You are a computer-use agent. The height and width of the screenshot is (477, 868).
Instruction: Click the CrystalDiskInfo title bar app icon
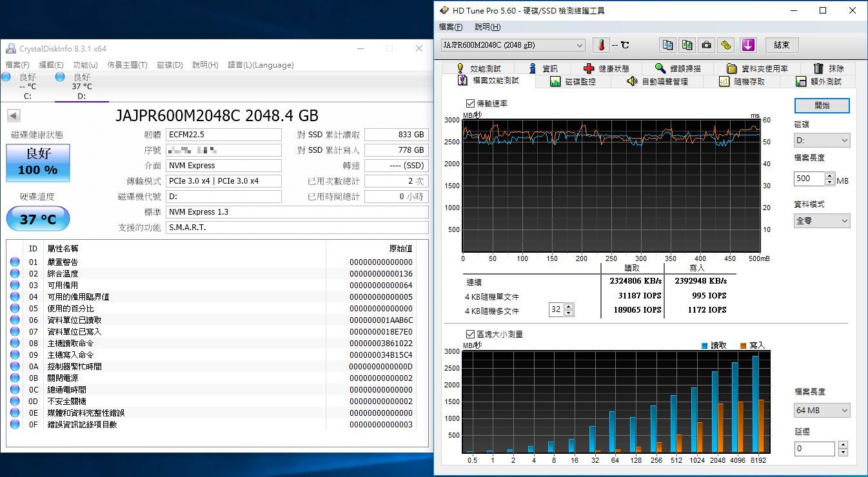[11, 49]
